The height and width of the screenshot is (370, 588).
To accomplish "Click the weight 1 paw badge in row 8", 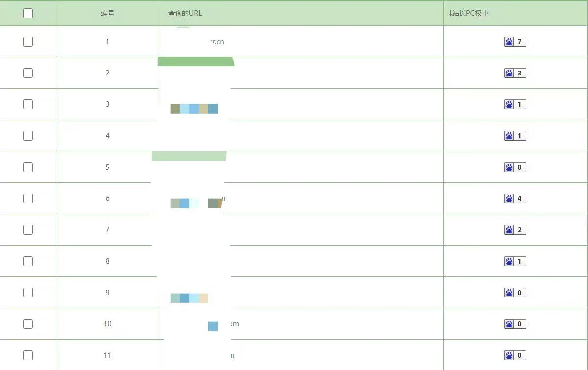I will 515,261.
